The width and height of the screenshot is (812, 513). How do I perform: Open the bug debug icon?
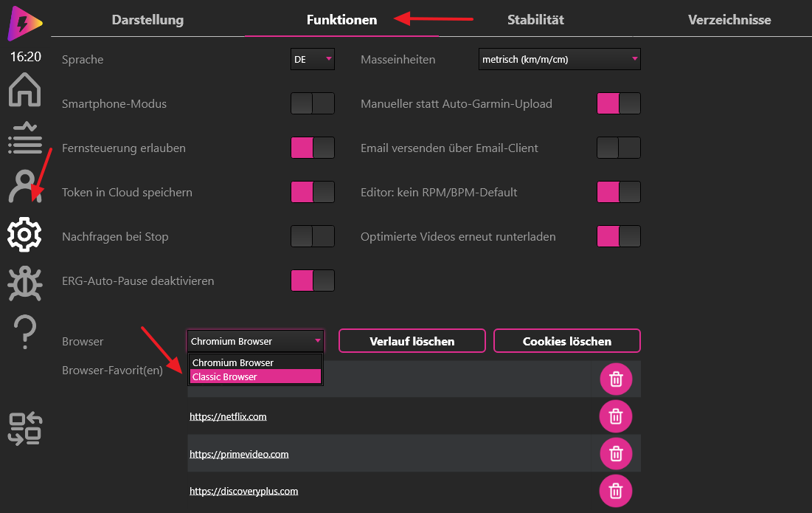coord(24,283)
